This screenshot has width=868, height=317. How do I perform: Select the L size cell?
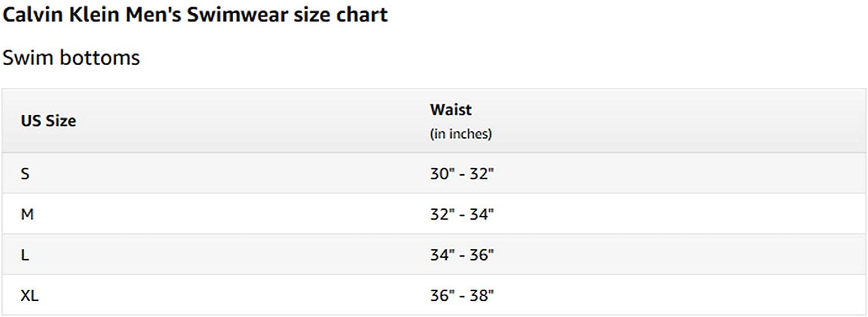tap(25, 255)
